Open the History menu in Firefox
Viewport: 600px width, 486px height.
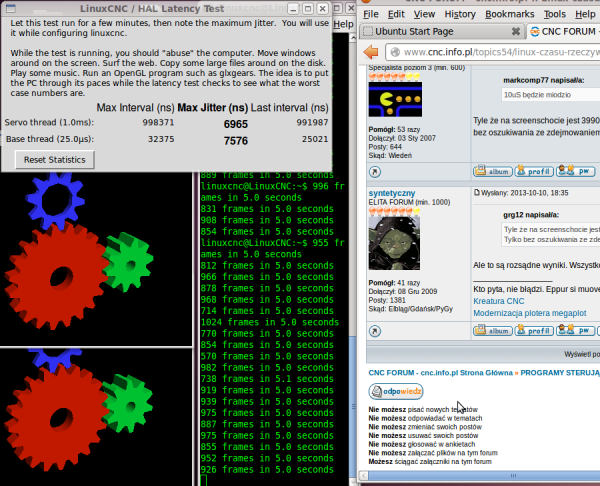pyautogui.click(x=460, y=14)
